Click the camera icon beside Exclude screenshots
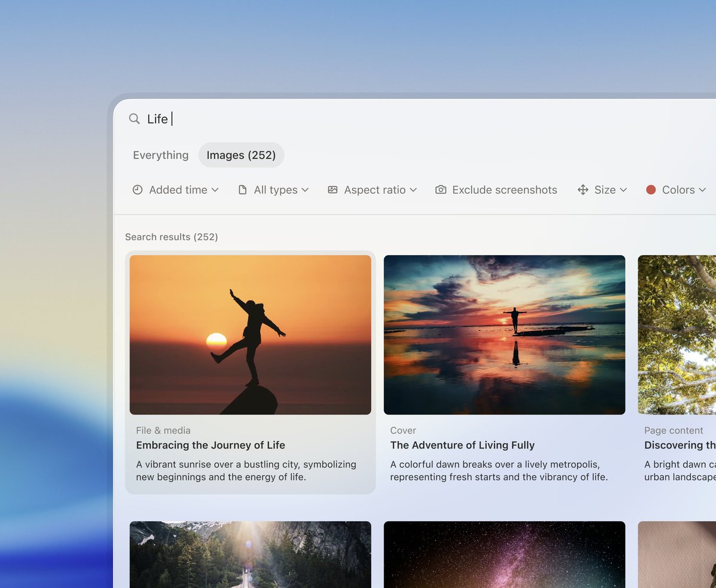 [x=440, y=190]
